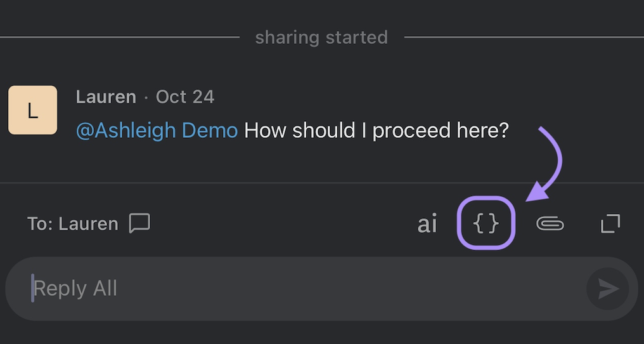Expand the reply composer to full size

(610, 223)
